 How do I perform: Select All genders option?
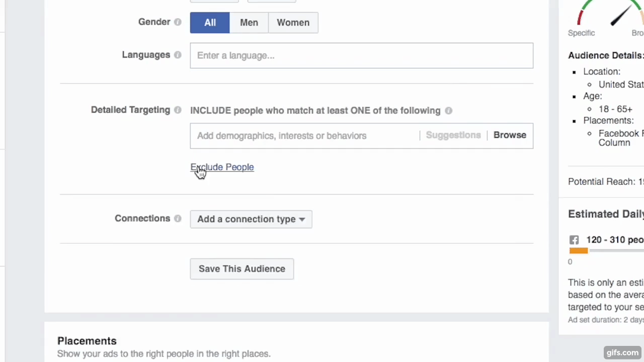[210, 23]
